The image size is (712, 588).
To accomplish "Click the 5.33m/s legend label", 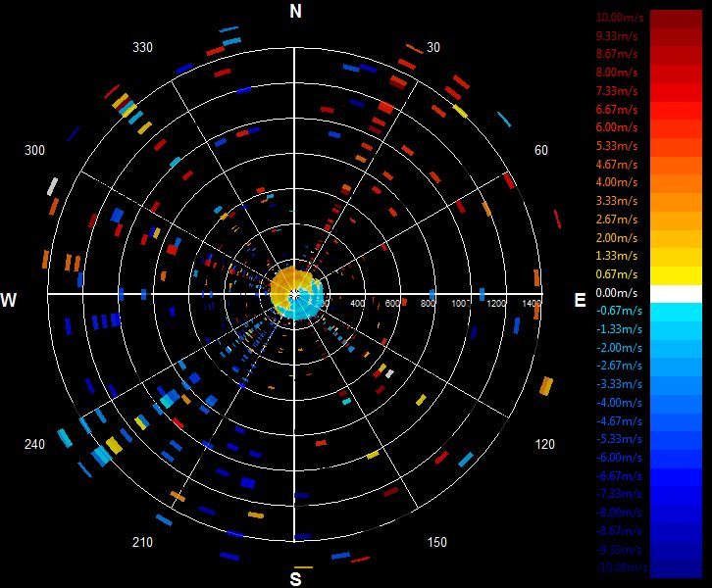I will 617,146.
